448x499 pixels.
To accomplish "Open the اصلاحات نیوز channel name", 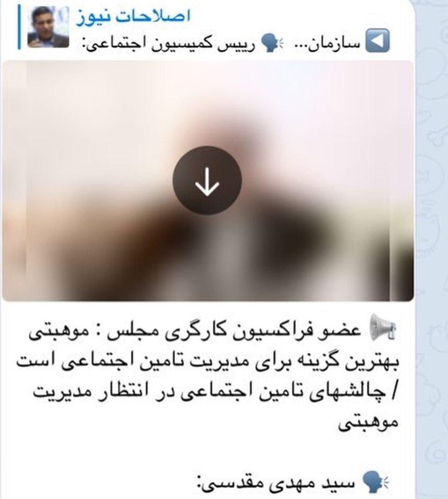I will click(x=133, y=17).
